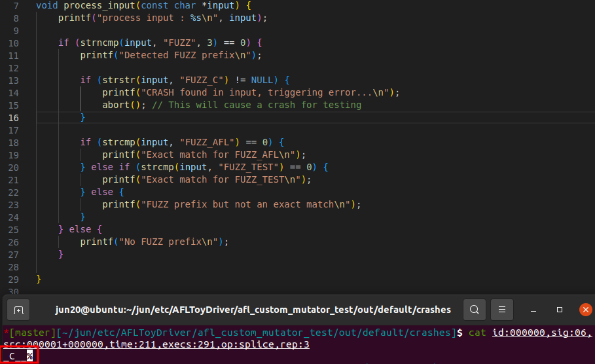Click crash file name "id:000000,sig:06"
The width and height of the screenshot is (595, 364).
[x=539, y=333]
